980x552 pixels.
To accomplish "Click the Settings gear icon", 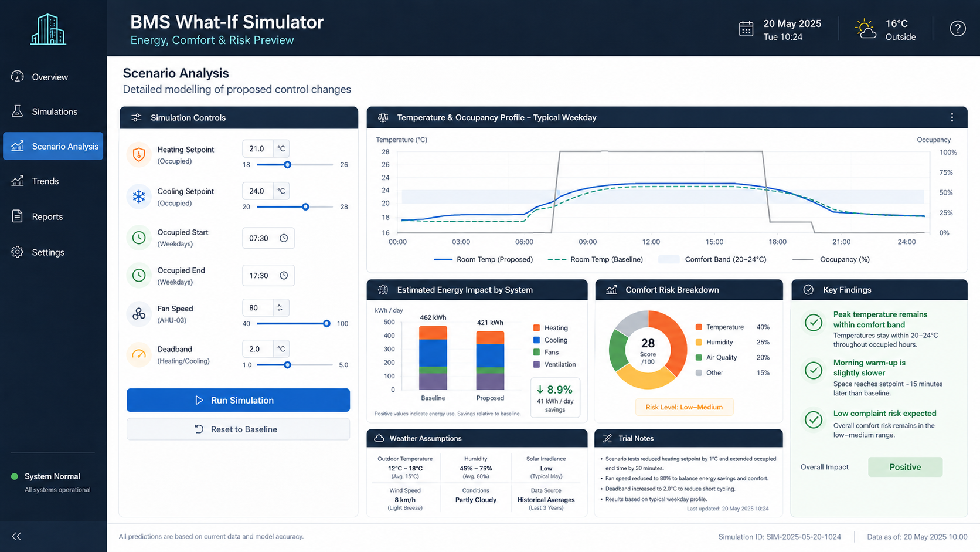I will tap(18, 252).
